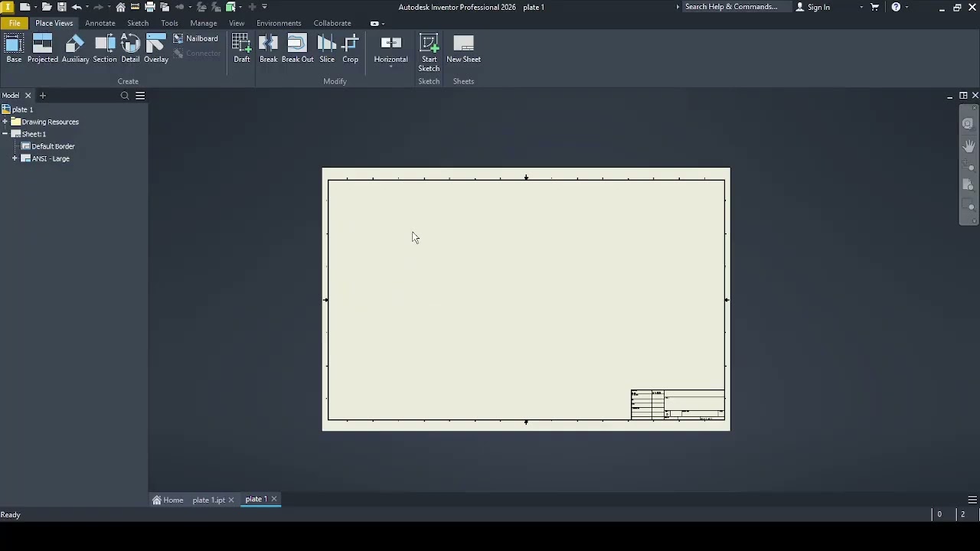Open the Environments tab
Image resolution: width=980 pixels, height=551 pixels.
point(279,23)
